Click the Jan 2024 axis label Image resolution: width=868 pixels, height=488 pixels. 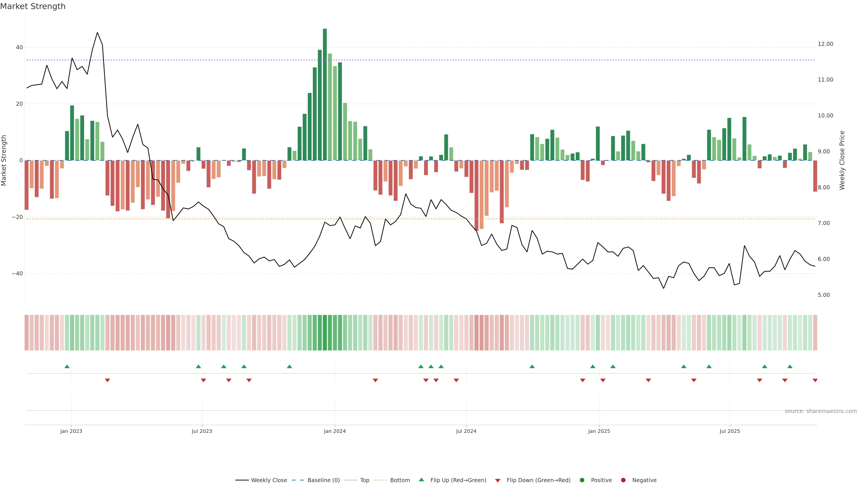pos(335,431)
